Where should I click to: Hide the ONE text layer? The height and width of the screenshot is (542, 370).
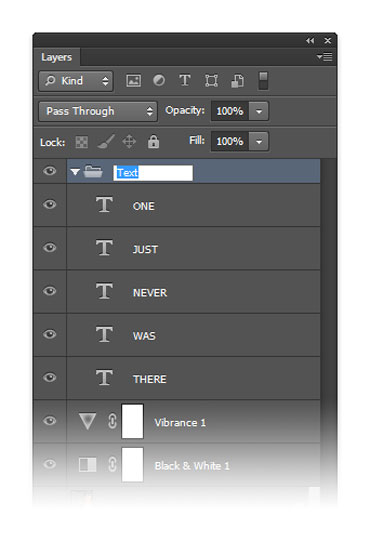click(50, 205)
